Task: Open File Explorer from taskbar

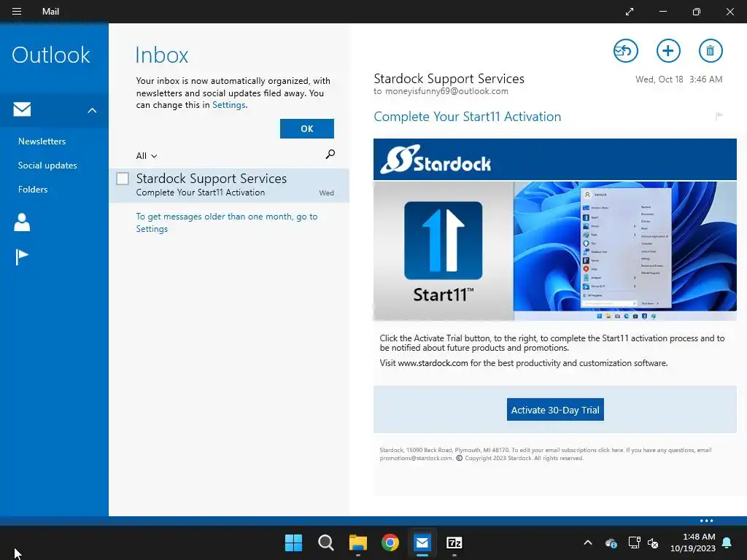Action: click(x=357, y=542)
